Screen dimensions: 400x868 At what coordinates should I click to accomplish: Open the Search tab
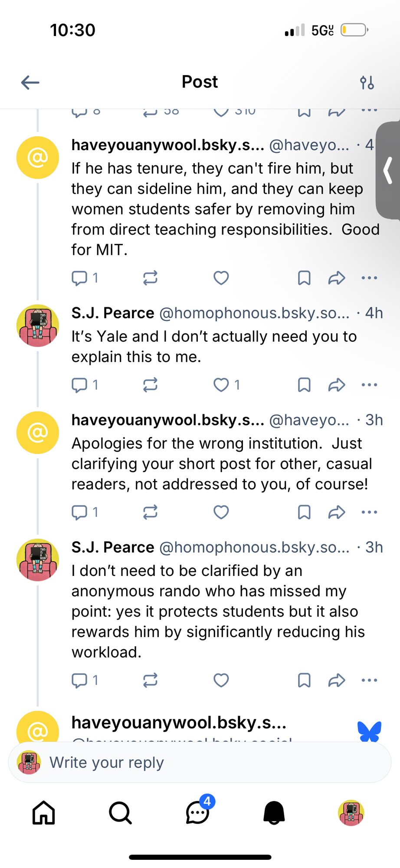pyautogui.click(x=120, y=812)
